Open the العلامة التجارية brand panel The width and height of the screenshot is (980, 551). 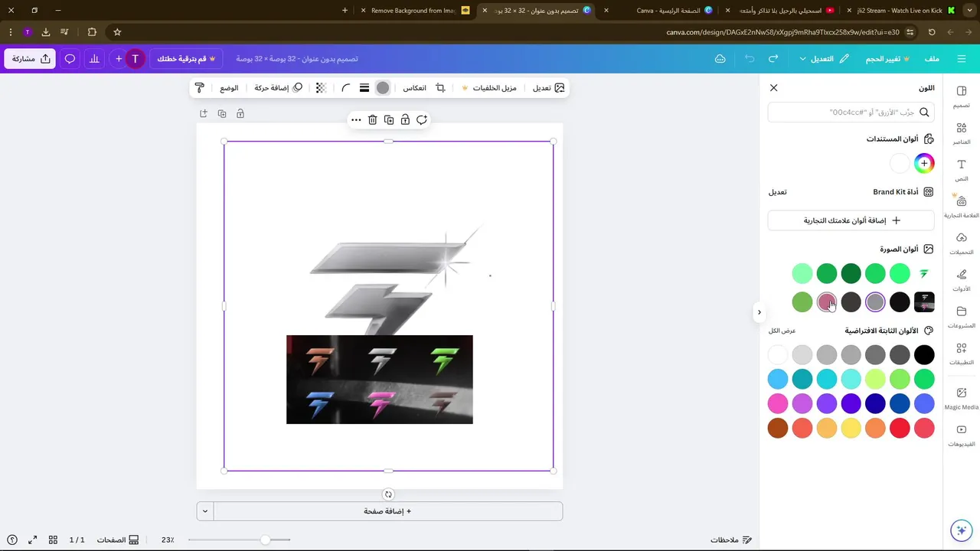(962, 207)
